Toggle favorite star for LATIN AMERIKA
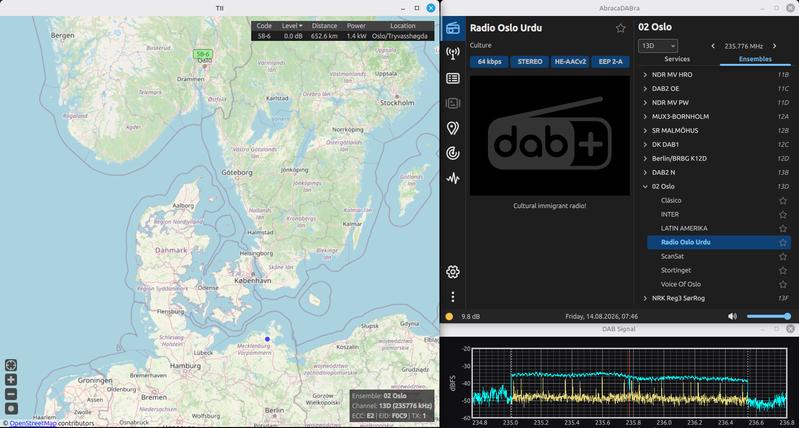The image size is (799, 428). pyautogui.click(x=783, y=229)
